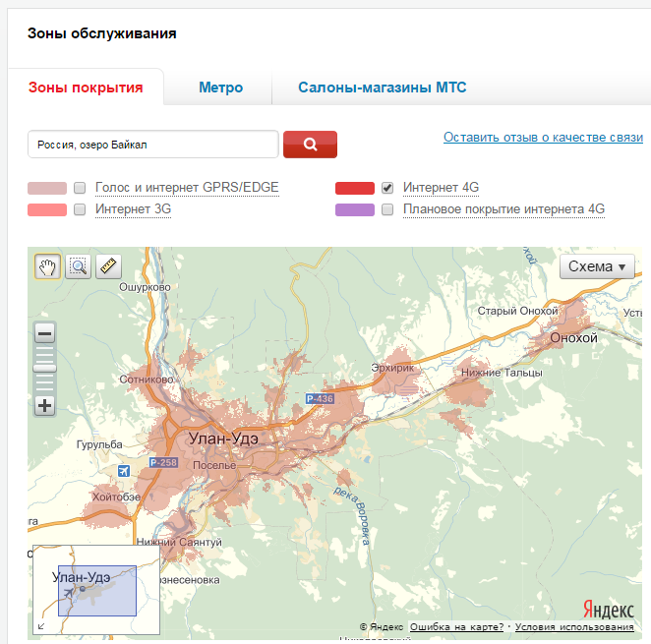Enable the Голос и интернет GPRS/EDGE checkbox

(x=80, y=187)
